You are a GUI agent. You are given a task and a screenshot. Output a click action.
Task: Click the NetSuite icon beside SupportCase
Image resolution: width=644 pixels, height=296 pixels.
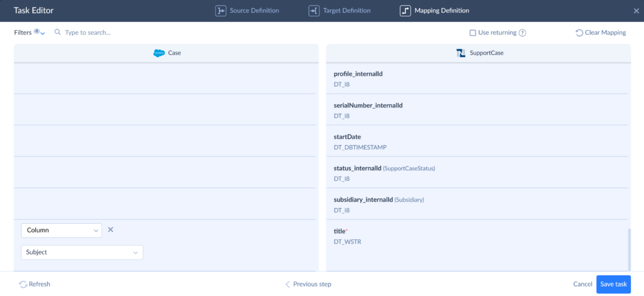(461, 53)
